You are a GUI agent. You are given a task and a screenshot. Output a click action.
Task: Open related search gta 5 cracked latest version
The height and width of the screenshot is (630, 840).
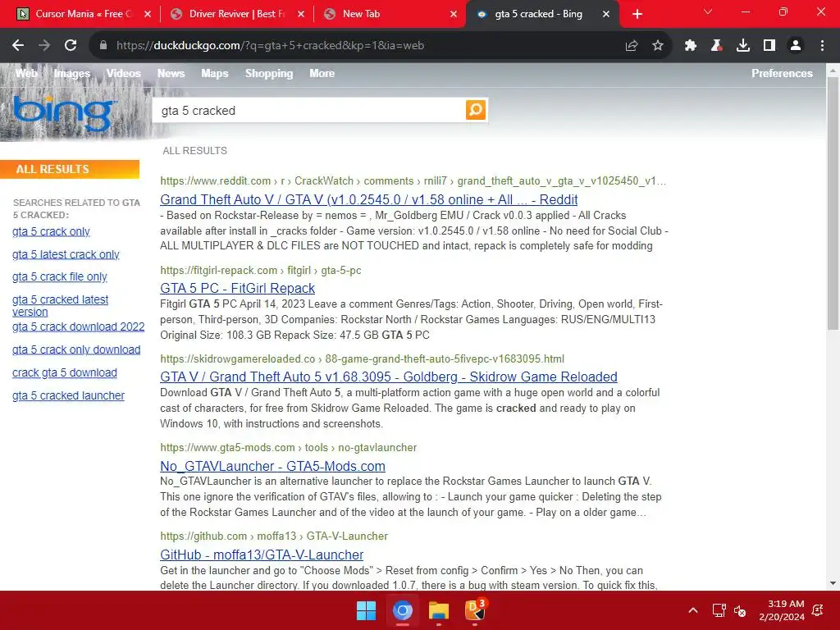coord(60,305)
